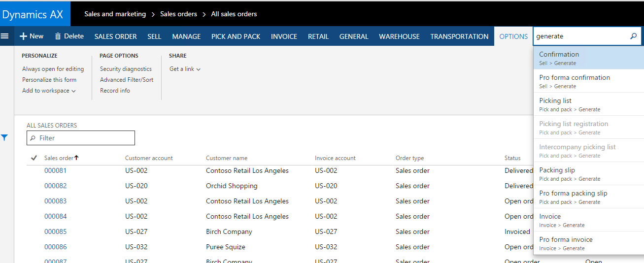Open sales order 000082
This screenshot has width=644, height=263.
point(55,186)
